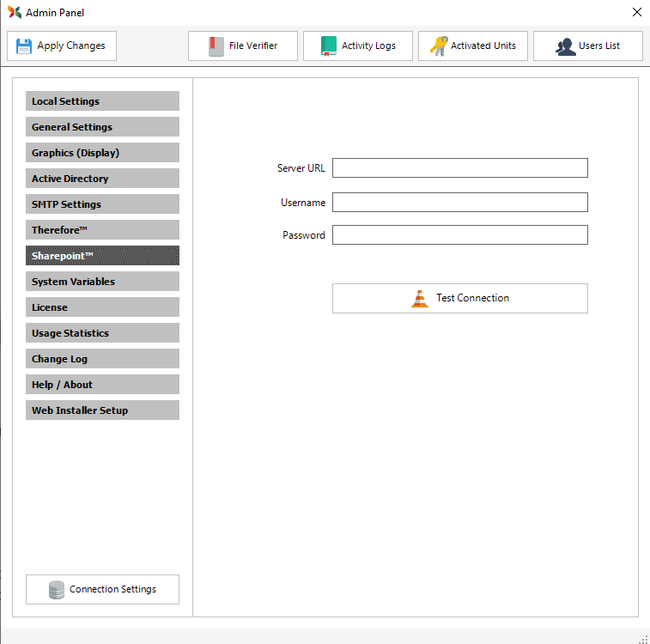Switch to General Settings section

point(102,127)
